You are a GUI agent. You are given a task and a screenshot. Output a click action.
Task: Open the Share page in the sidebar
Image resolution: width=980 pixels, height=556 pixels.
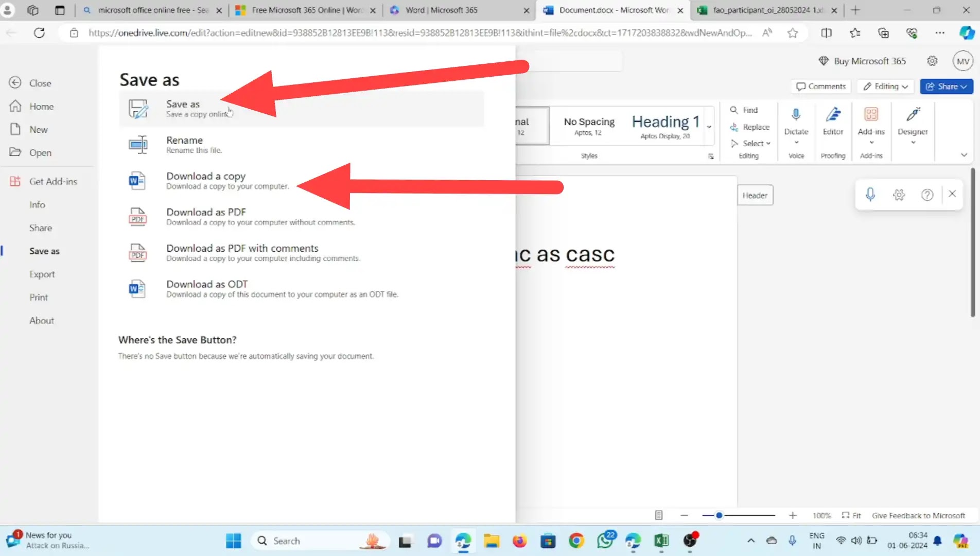click(40, 228)
